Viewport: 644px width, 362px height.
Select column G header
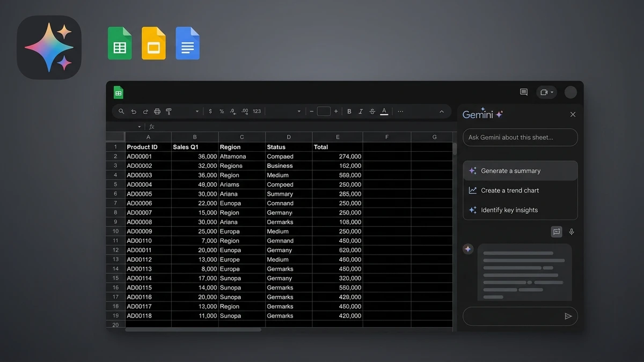coord(434,137)
